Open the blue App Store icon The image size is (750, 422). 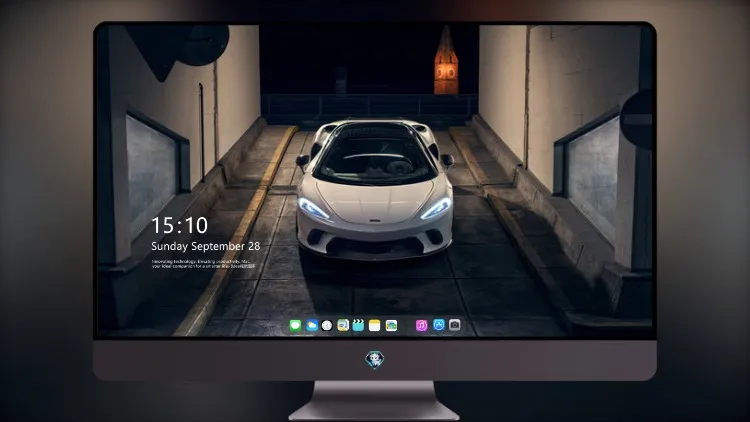(439, 325)
